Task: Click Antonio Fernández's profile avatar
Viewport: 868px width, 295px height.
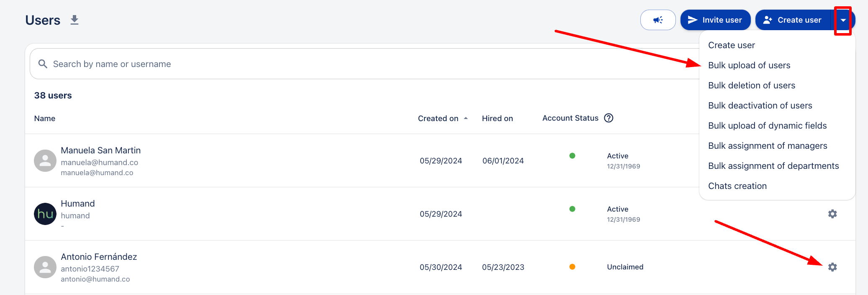Action: point(45,267)
